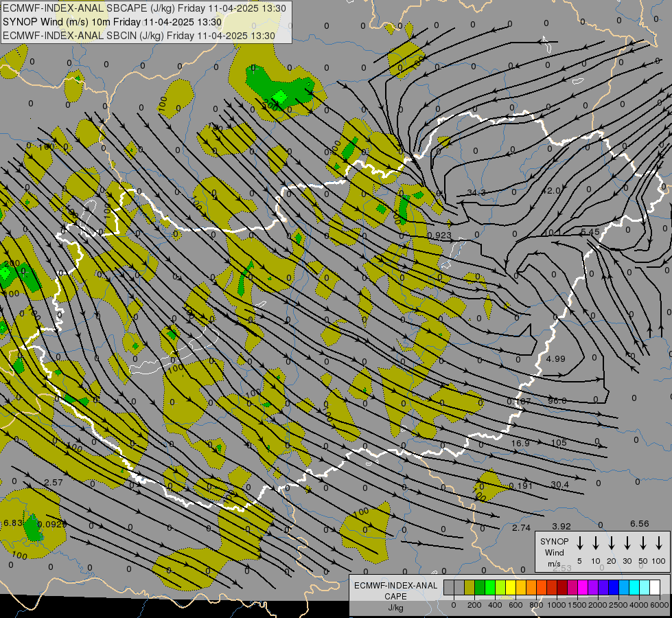This screenshot has height=618, width=672.
Task: Click the '34.3' value on the map
Action: pos(476,192)
